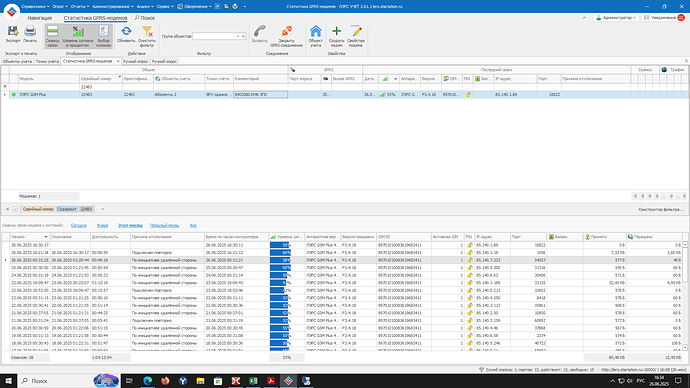
Task: Click the printer icon in title bar
Action: point(235,7)
